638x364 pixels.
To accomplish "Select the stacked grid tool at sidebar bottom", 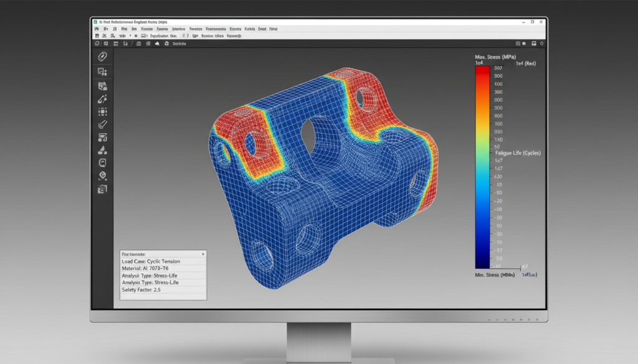I will point(102,189).
